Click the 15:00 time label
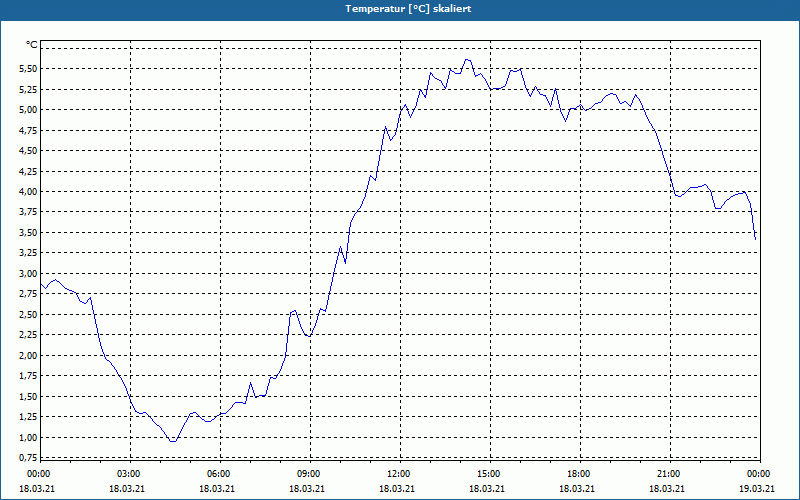This screenshot has width=800, height=500. tap(489, 474)
